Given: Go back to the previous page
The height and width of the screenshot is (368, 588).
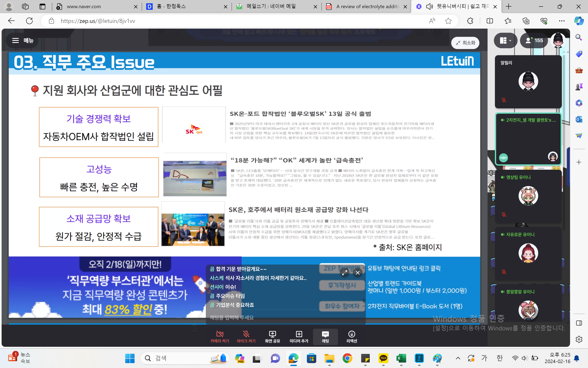Looking at the screenshot, I should [x=11, y=21].
